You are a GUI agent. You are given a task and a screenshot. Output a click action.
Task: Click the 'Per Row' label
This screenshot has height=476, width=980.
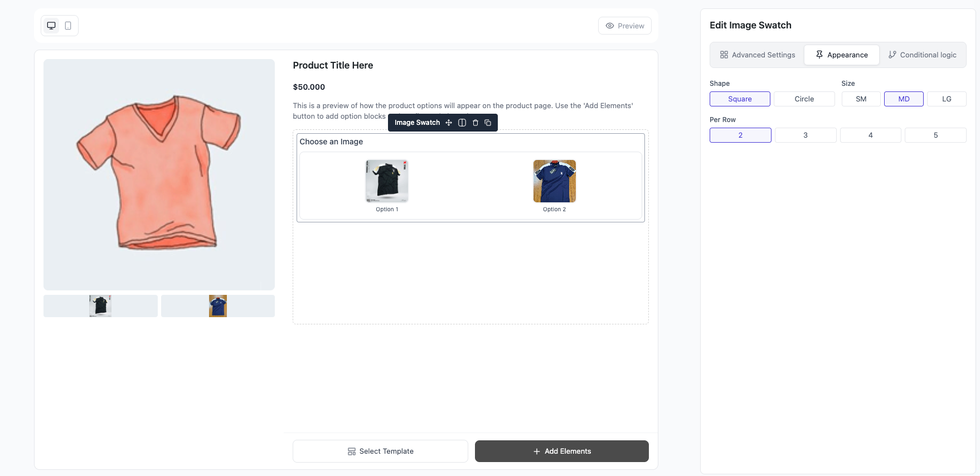coord(722,120)
